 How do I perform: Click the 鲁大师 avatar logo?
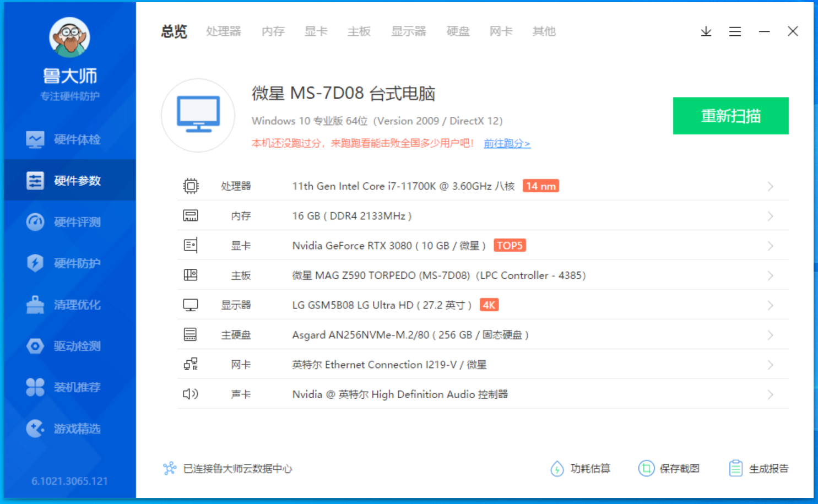69,37
